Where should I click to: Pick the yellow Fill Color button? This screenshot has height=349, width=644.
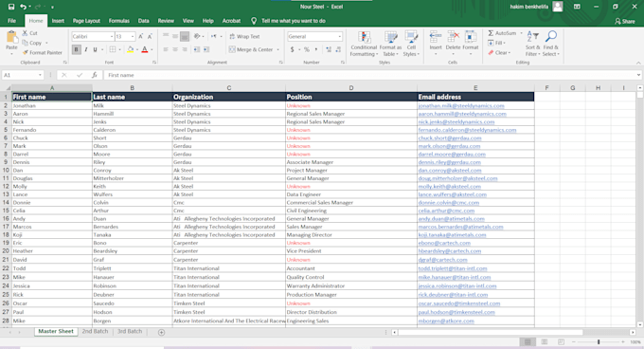130,49
